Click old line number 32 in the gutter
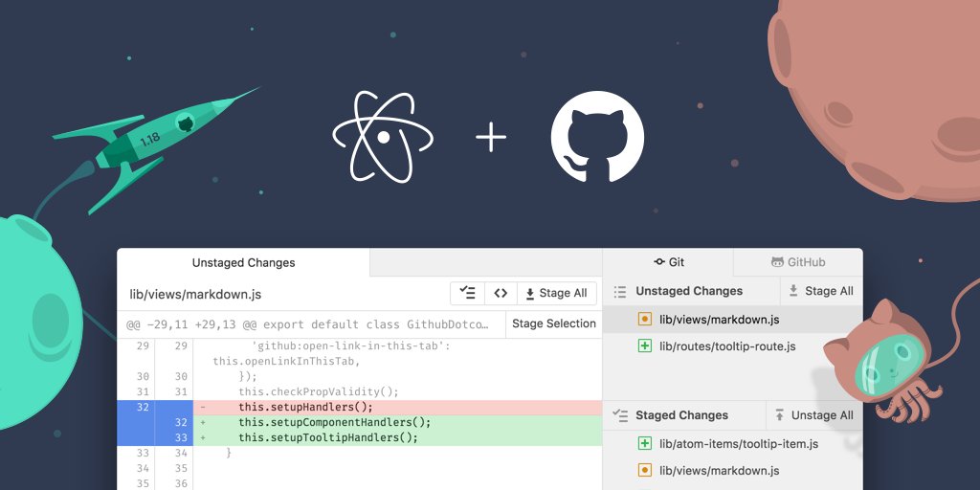The height and width of the screenshot is (490, 980). (x=144, y=407)
